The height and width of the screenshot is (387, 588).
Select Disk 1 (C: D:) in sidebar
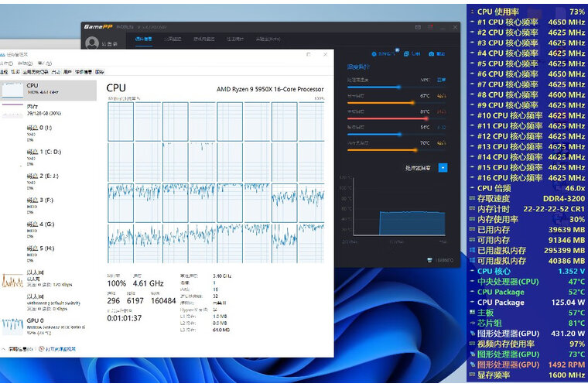(43, 152)
